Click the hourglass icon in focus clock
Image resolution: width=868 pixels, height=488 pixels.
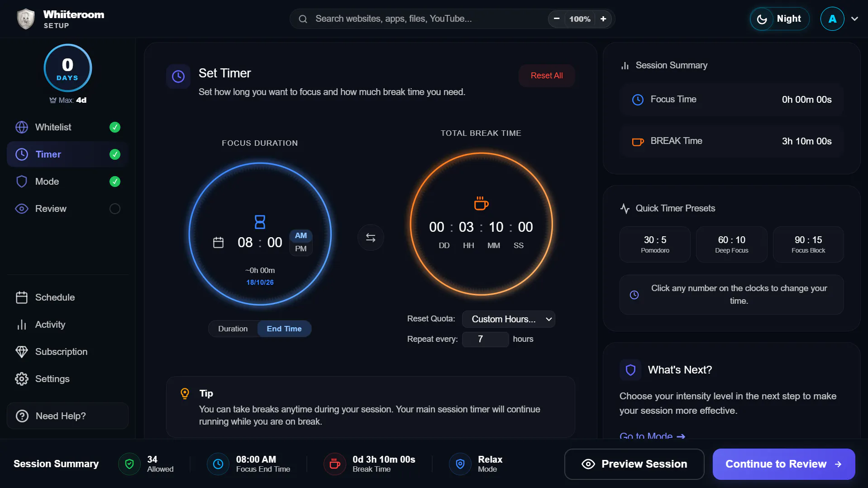(x=260, y=222)
